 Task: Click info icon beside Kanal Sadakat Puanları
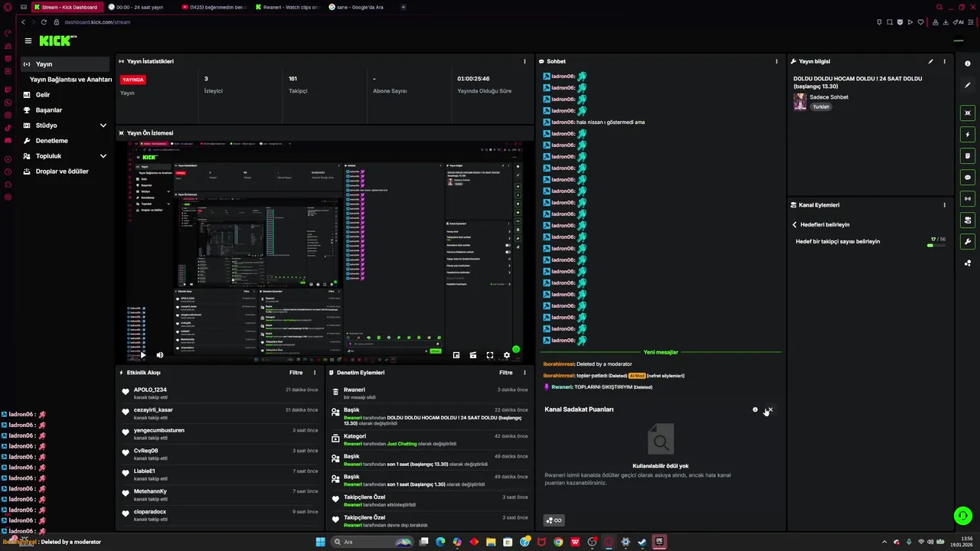[x=755, y=409]
